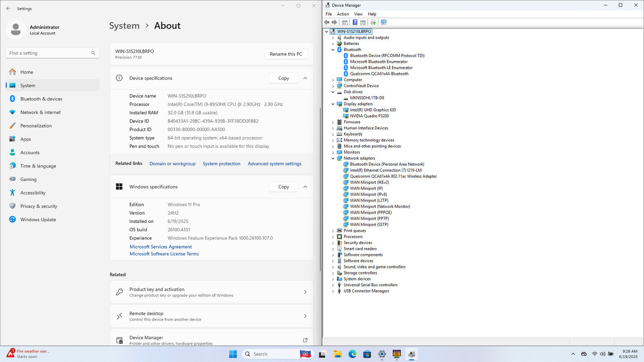This screenshot has height=362, width=644.
Task: Click the Find a setting search field
Action: click(48, 53)
